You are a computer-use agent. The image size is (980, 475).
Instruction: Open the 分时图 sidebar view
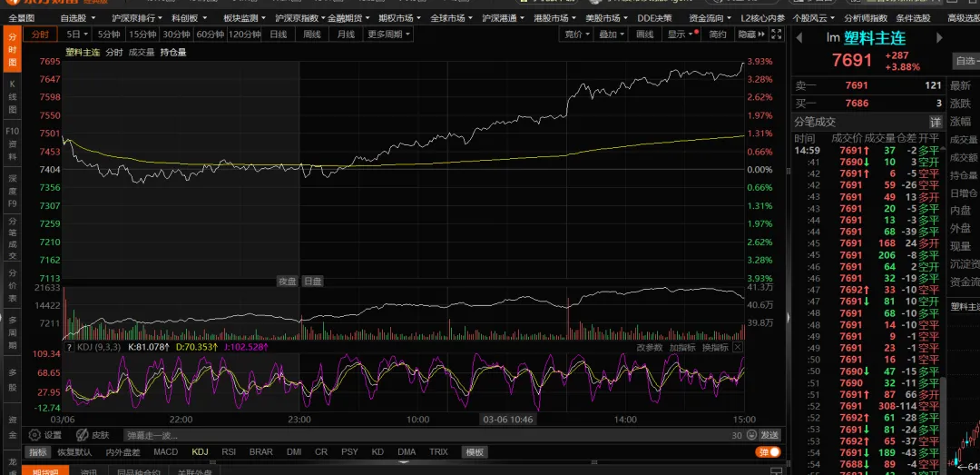coord(12,49)
